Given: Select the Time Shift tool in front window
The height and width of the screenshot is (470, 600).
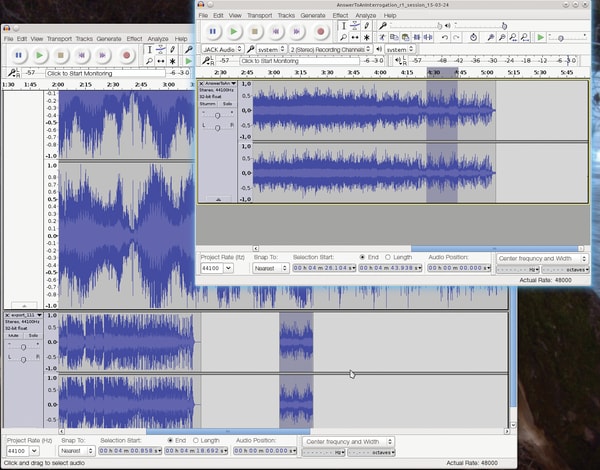Looking at the screenshot, I should (355, 37).
